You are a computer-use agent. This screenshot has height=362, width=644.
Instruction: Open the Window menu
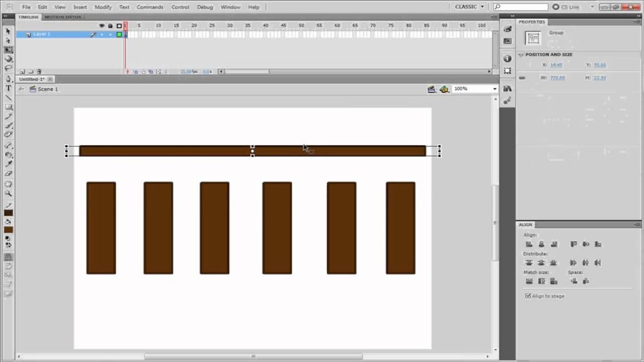click(230, 7)
